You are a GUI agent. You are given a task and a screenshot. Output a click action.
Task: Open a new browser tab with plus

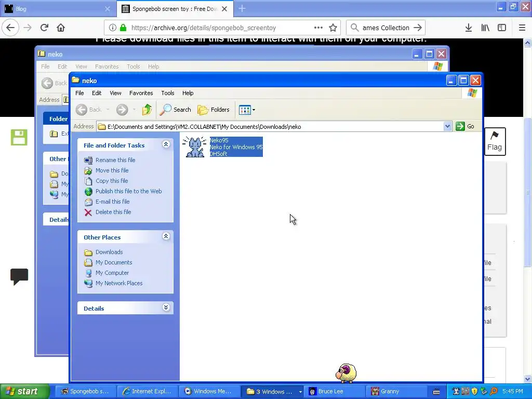click(242, 8)
